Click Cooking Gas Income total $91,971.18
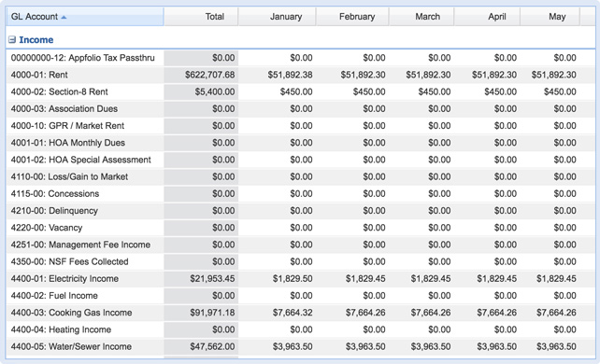The height and width of the screenshot is (364, 600). coord(212,313)
